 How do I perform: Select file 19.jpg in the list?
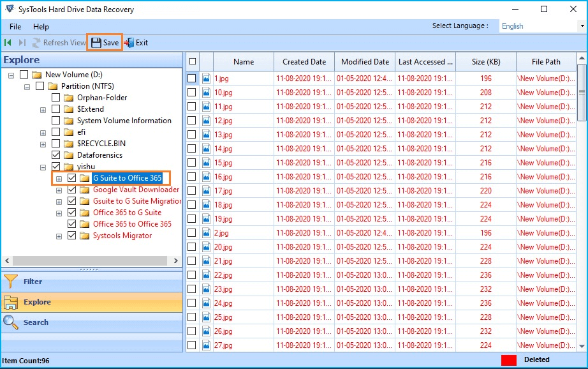click(x=223, y=219)
